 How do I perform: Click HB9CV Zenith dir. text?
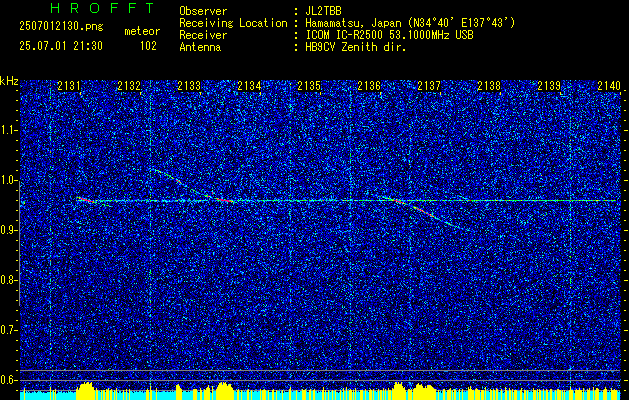356,47
